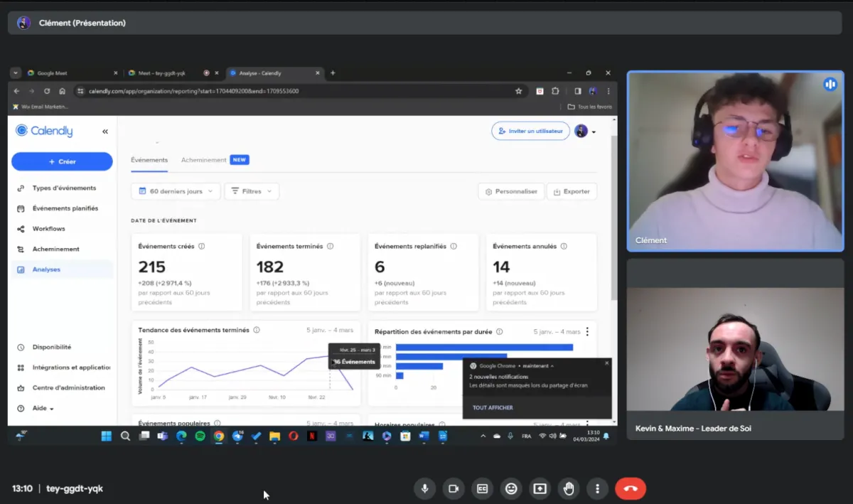This screenshot has height=504, width=853.
Task: Toggle the camera in Meet controls
Action: (453, 488)
